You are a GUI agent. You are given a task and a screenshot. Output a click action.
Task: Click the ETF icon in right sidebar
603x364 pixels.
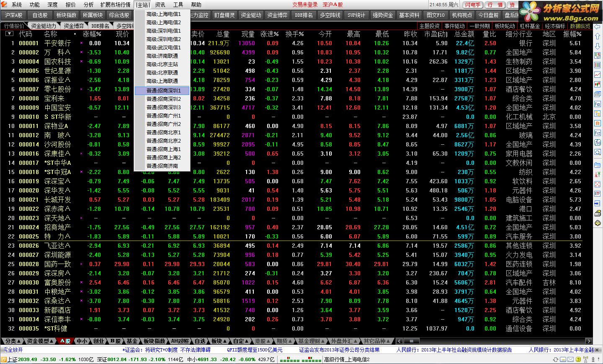[597, 193]
